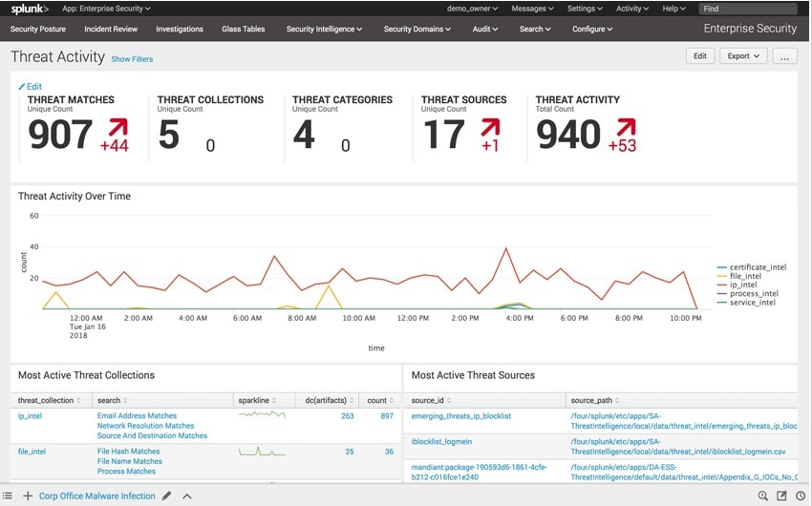Open Search menu in navigation bar
The width and height of the screenshot is (812, 506).
(x=535, y=29)
